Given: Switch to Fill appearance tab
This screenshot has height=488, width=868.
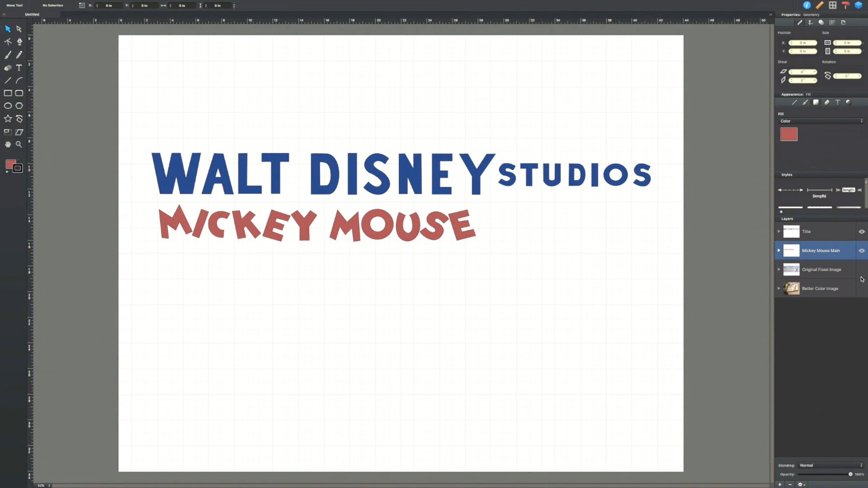Looking at the screenshot, I should 816,102.
